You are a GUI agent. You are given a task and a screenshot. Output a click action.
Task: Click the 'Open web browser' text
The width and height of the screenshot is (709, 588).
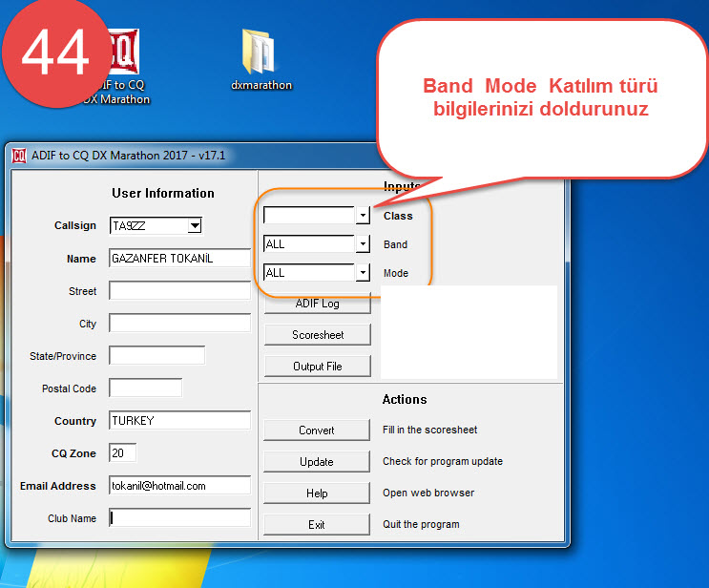428,493
